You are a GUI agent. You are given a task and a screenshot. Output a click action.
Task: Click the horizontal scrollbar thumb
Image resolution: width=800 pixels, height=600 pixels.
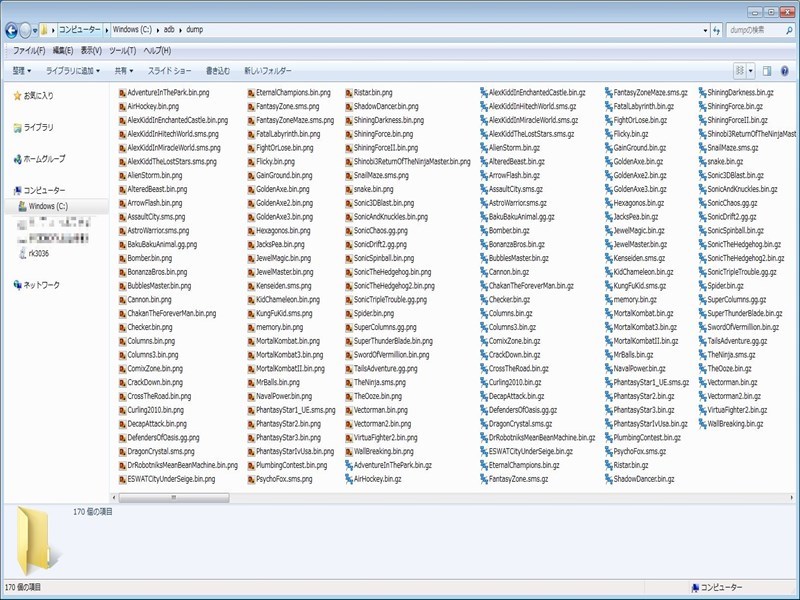pos(174,497)
